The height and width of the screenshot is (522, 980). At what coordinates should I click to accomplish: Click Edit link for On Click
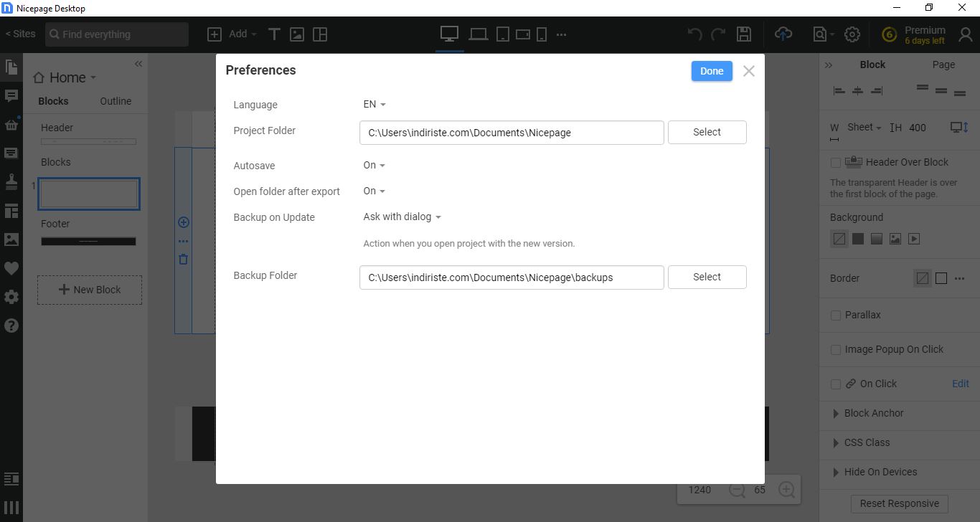961,384
